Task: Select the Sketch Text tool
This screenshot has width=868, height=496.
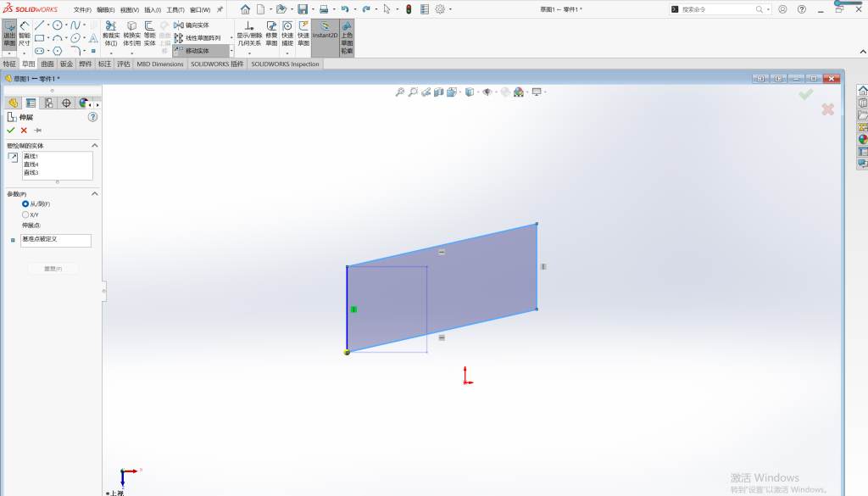Action: point(93,38)
